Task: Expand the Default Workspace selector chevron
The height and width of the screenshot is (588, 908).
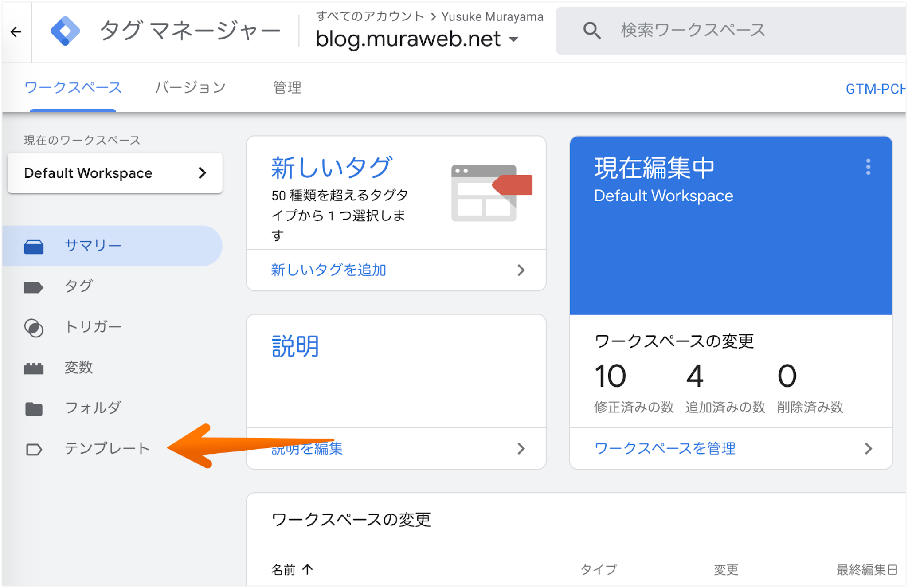Action: click(202, 173)
